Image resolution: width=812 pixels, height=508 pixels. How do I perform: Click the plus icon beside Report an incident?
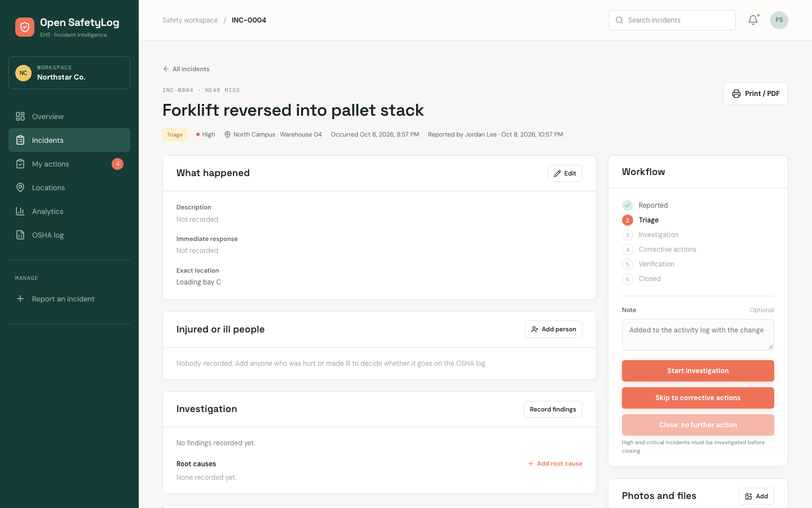[x=20, y=299]
